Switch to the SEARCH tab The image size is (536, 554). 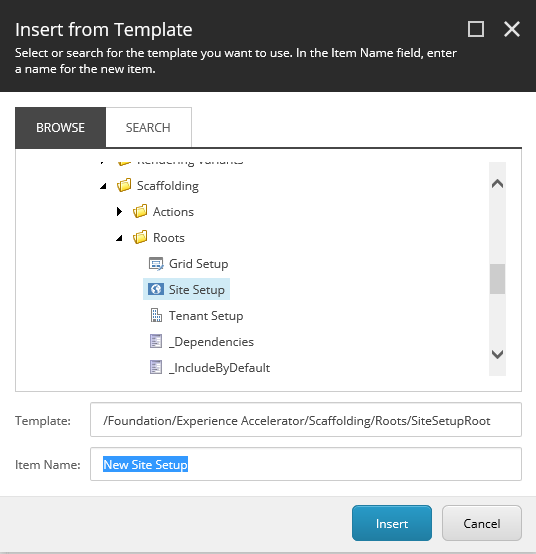pyautogui.click(x=148, y=127)
